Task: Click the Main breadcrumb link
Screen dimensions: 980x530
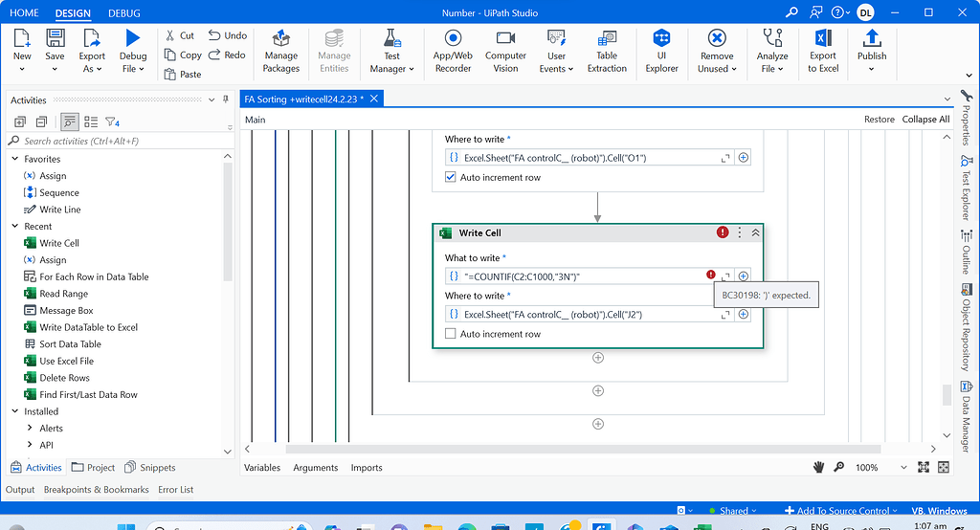Action: point(255,120)
